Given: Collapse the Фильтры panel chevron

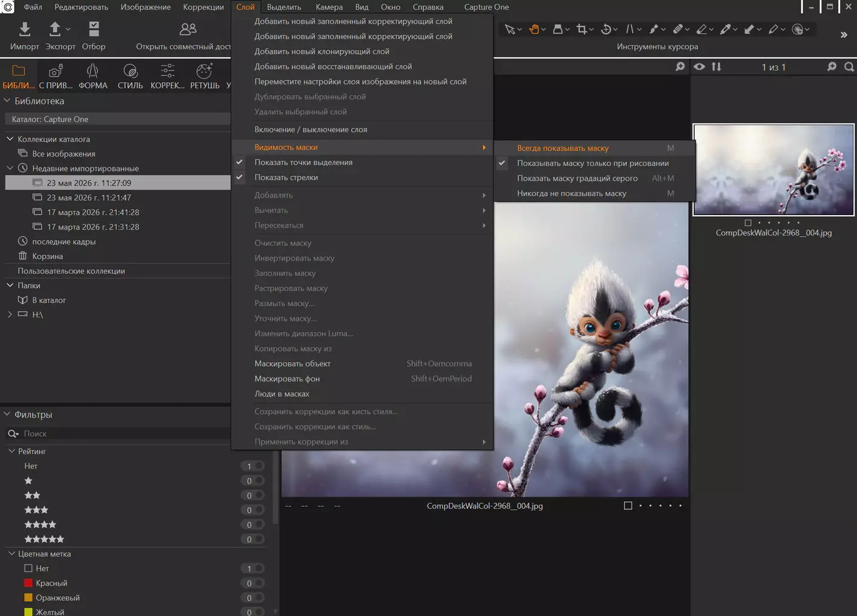Looking at the screenshot, I should tap(7, 414).
